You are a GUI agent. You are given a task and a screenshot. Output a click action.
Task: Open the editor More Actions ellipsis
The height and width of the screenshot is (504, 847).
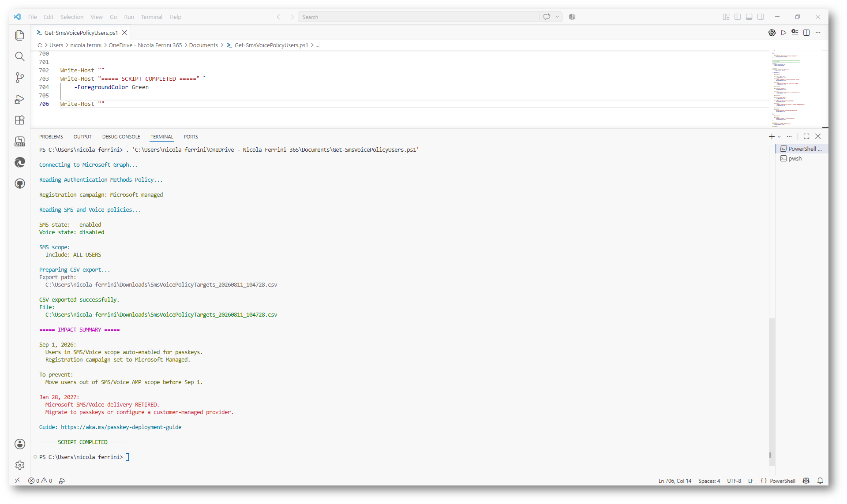point(818,33)
